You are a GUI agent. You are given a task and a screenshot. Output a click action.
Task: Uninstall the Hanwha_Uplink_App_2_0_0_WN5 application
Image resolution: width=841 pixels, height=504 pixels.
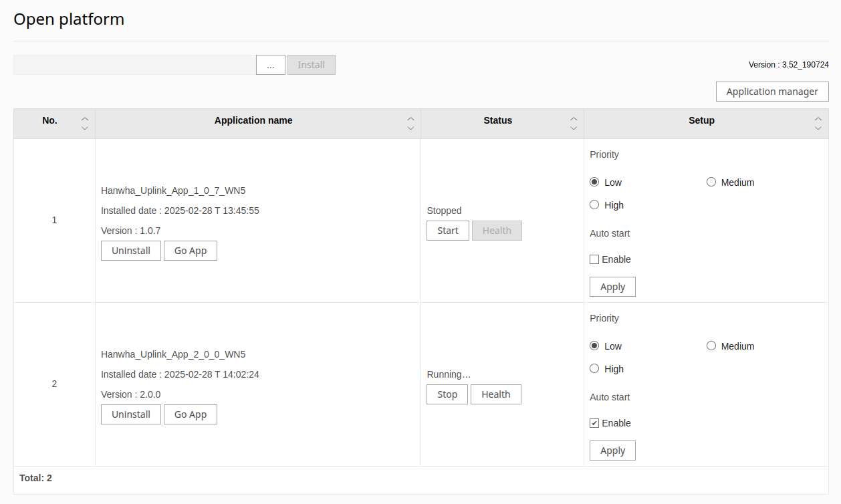130,414
